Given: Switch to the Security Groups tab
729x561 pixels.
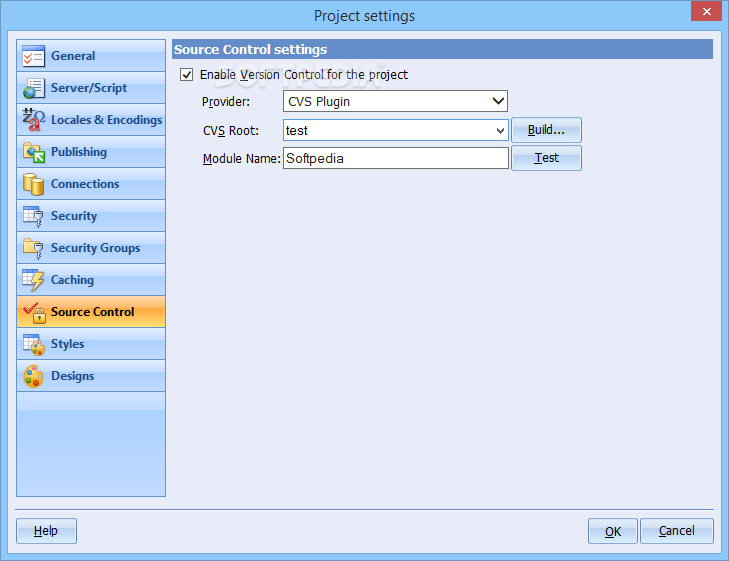Looking at the screenshot, I should point(91,248).
